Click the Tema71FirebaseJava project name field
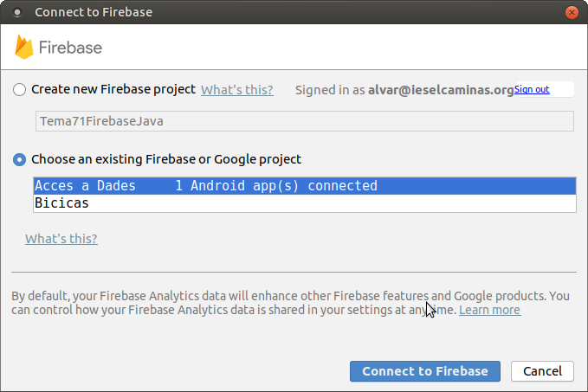 [x=304, y=121]
